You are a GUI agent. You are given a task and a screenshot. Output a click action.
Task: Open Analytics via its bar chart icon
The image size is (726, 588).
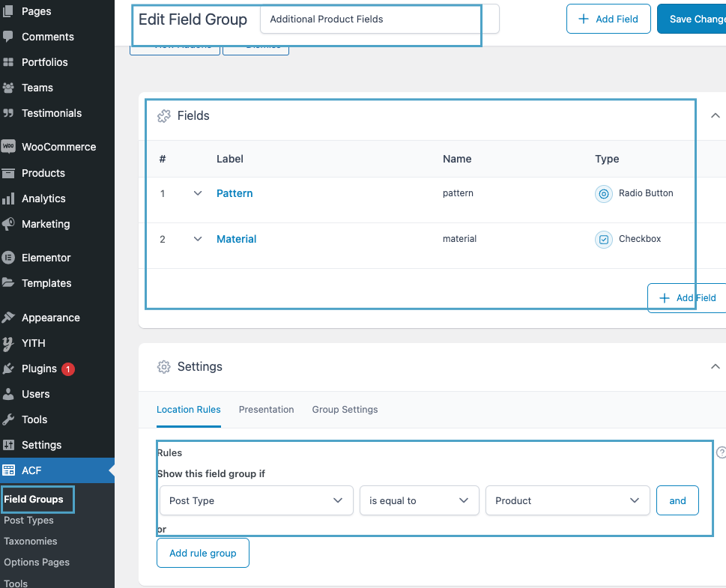click(9, 198)
